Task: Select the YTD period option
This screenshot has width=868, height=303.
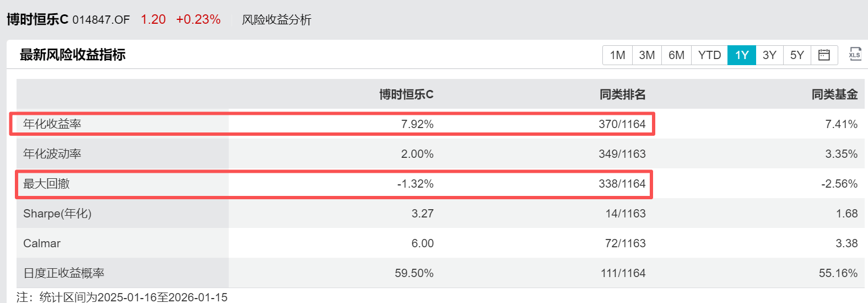Action: point(709,55)
